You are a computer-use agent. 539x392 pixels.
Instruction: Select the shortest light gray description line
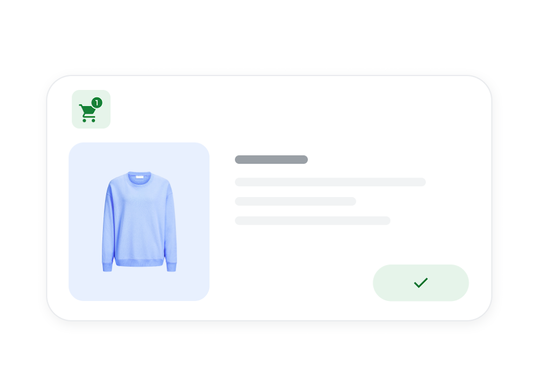click(x=295, y=201)
